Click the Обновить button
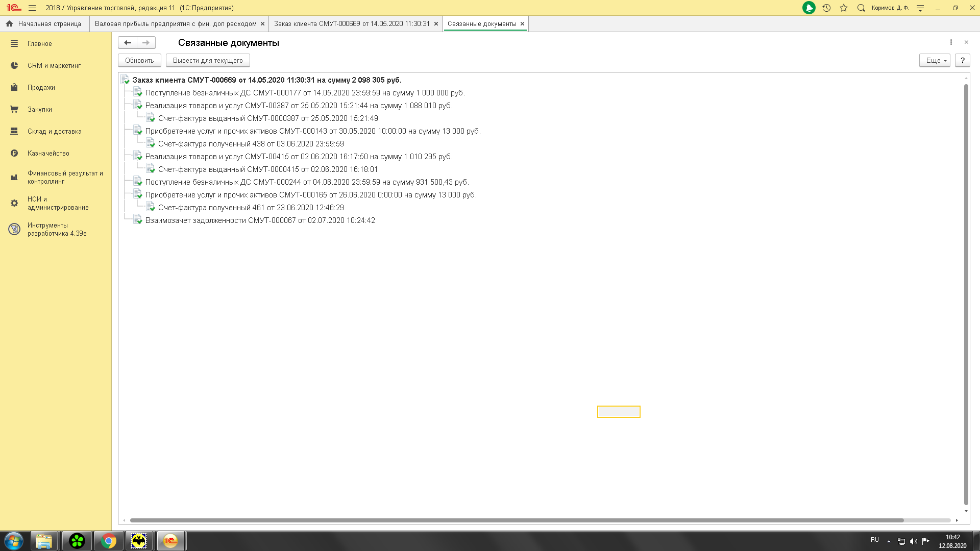Screen dimensions: 980x551 pos(139,61)
